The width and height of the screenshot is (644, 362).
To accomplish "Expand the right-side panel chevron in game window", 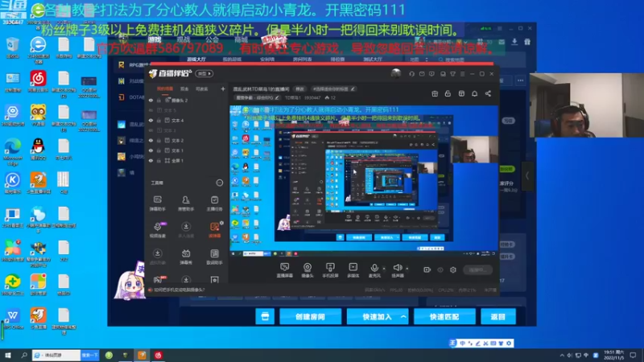I will pyautogui.click(x=527, y=175).
